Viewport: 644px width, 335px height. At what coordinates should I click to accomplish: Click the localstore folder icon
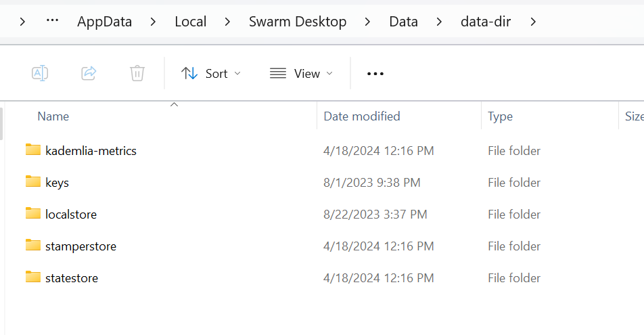coord(33,214)
